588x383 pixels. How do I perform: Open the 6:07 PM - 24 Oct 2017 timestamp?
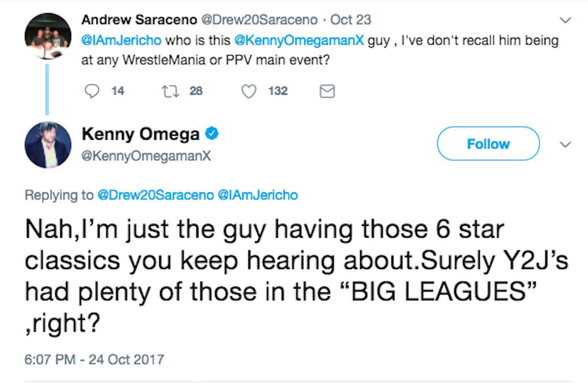tap(94, 359)
